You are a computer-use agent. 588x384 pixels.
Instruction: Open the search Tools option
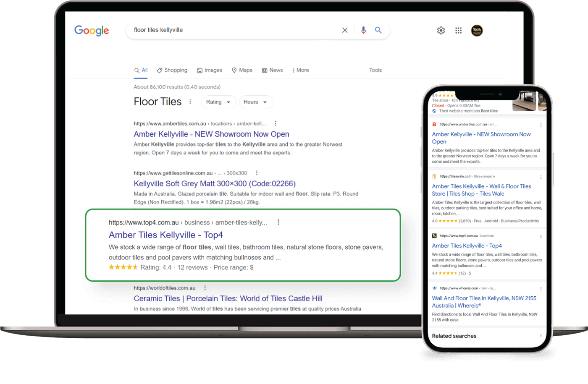[x=375, y=70]
